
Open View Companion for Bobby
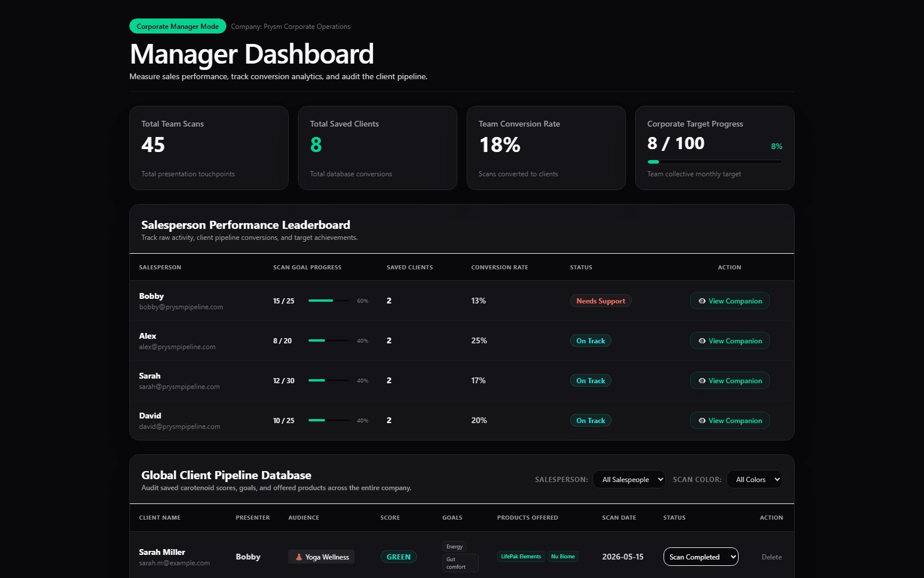click(x=729, y=301)
